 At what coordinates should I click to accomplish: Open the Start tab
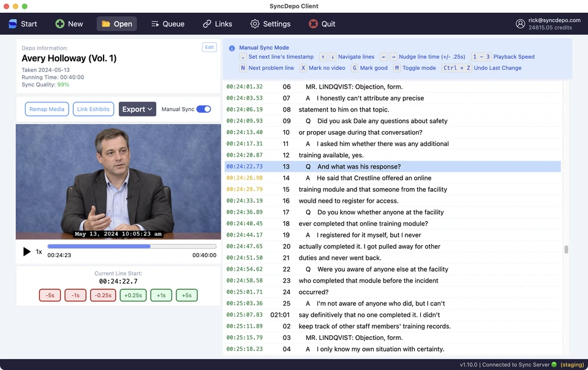click(23, 24)
